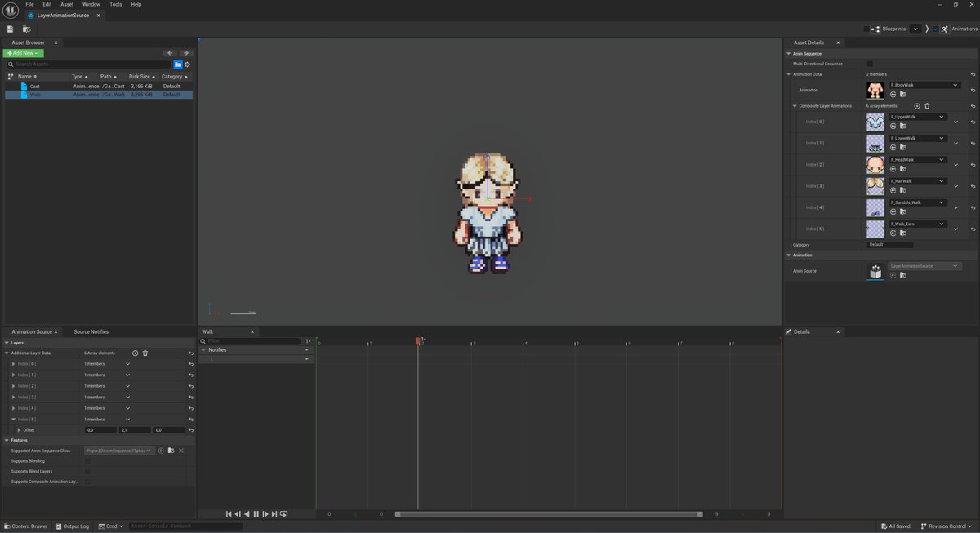Select the Cast asset row

click(x=98, y=86)
